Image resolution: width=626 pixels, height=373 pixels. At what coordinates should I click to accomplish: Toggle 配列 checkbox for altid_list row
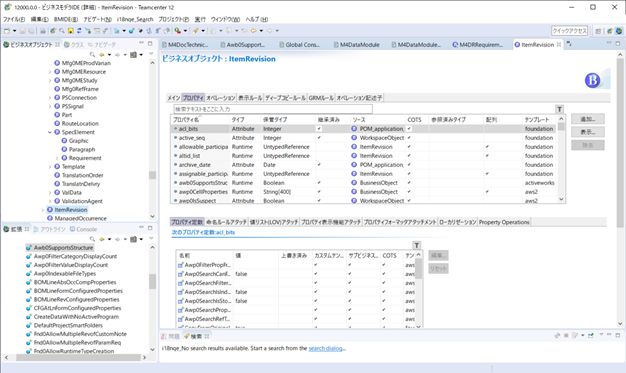tap(487, 156)
